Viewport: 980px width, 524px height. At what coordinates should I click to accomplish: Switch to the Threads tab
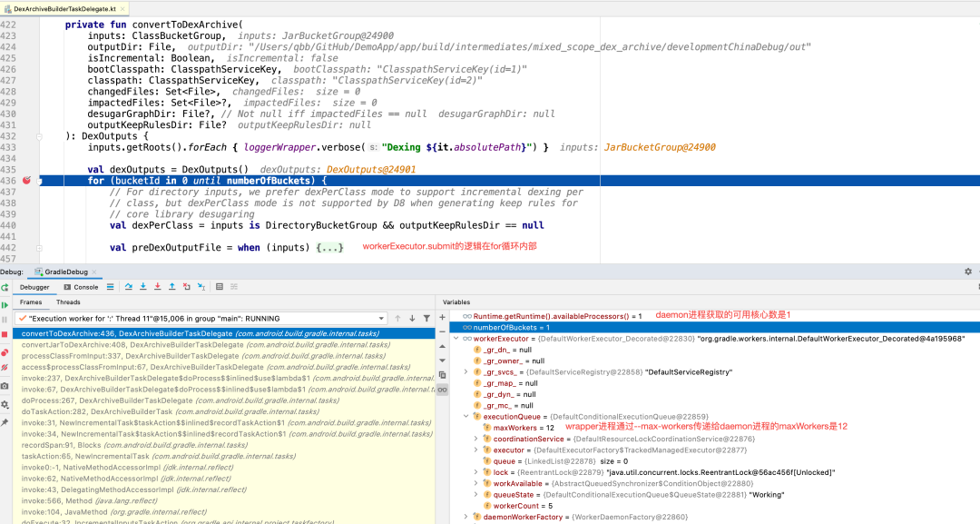pyautogui.click(x=68, y=302)
